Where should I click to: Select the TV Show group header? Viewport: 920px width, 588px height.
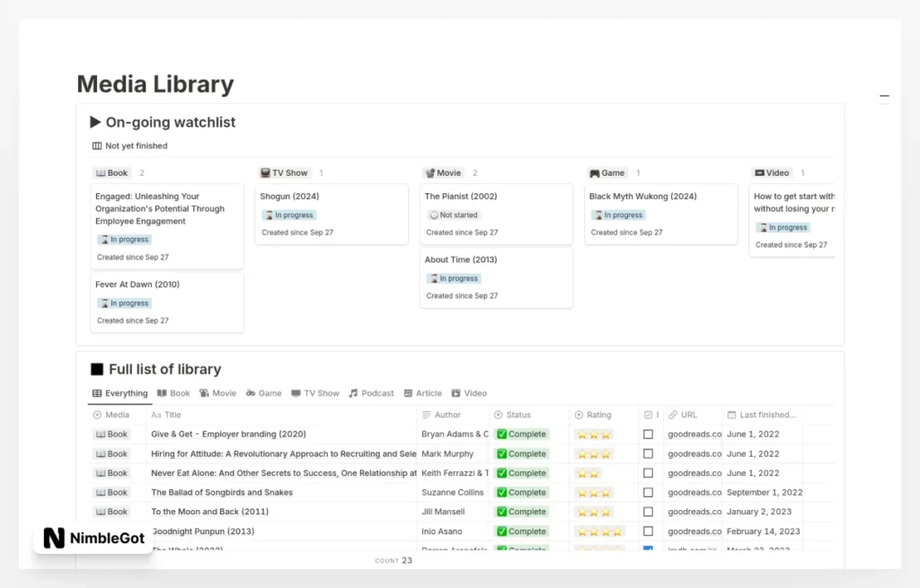(284, 173)
